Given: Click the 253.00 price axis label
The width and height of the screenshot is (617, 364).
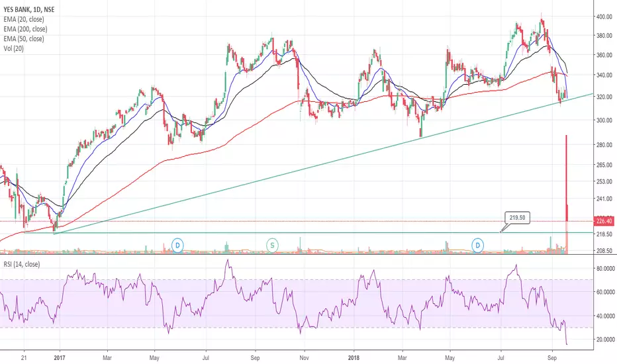Looking at the screenshot, I should coord(604,182).
